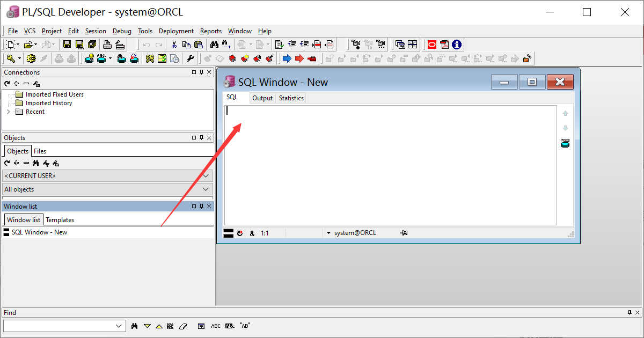This screenshot has height=338, width=644.
Task: Click the Find text input field
Action: coord(59,326)
